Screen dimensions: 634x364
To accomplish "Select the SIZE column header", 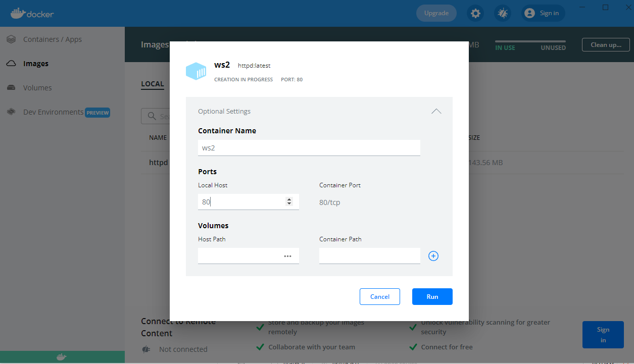I will (x=474, y=137).
